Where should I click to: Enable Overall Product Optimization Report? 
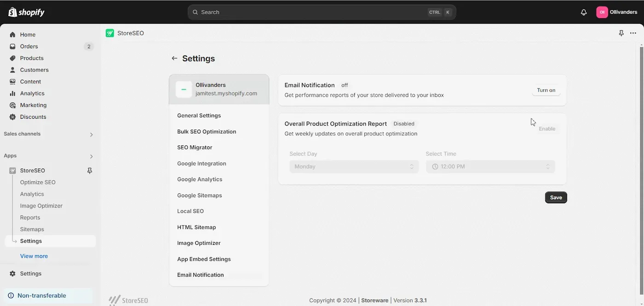coord(547,129)
